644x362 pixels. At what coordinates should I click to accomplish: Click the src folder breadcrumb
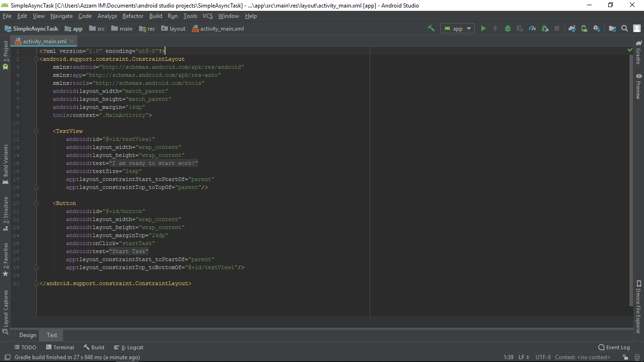97,28
